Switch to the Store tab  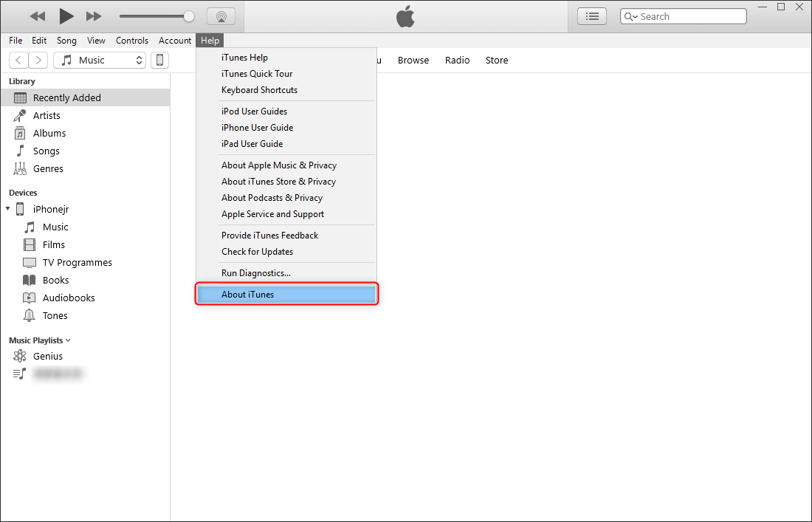[x=497, y=60]
